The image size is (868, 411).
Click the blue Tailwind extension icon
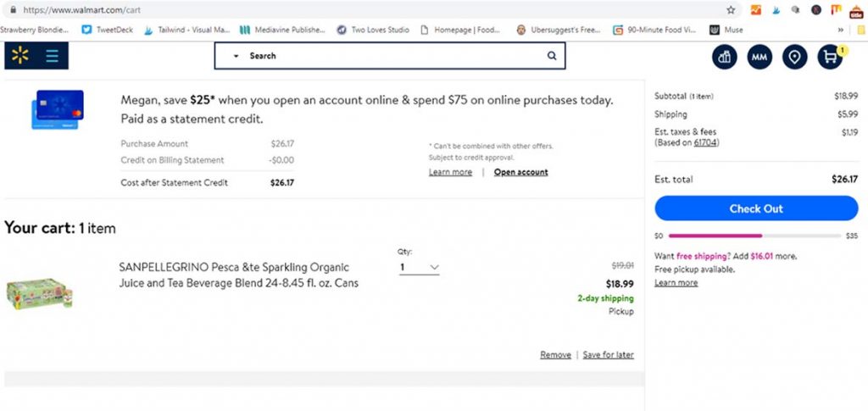click(x=776, y=10)
